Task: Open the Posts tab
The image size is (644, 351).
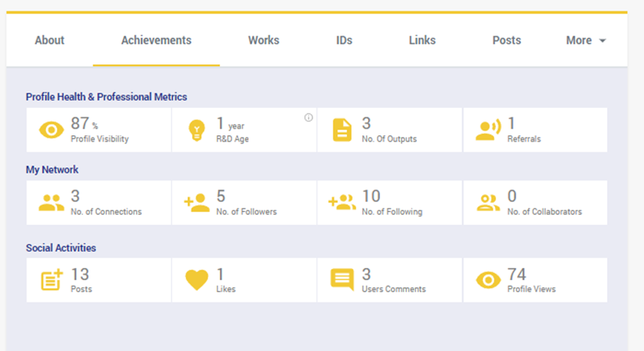Action: click(506, 40)
